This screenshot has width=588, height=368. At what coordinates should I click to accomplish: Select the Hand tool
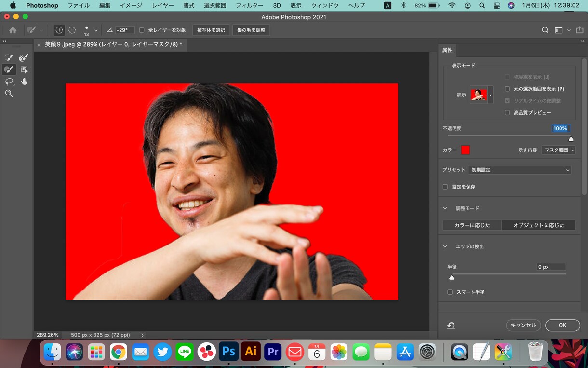pos(24,82)
